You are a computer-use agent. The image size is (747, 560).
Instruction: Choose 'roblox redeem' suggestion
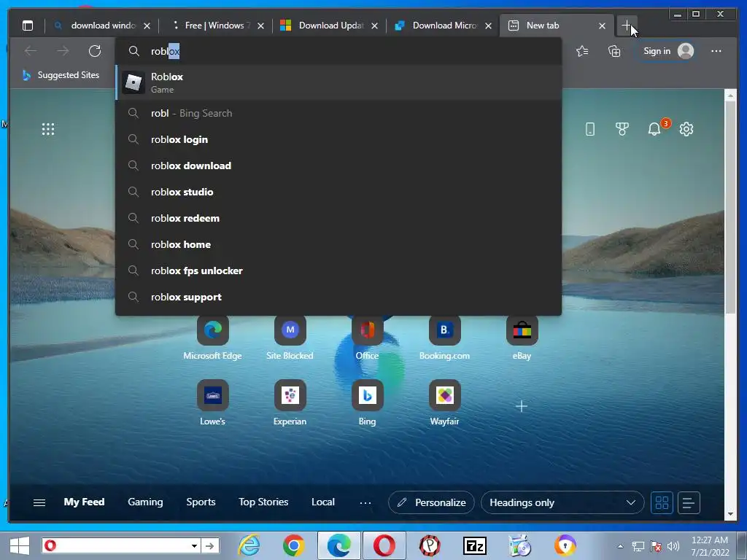pyautogui.click(x=338, y=218)
